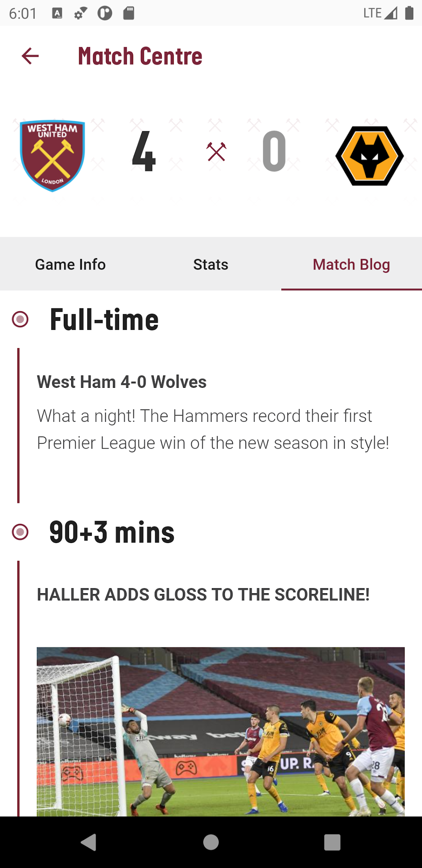Select the Full-time timeline marker circle
The image size is (422, 868).
(x=20, y=319)
